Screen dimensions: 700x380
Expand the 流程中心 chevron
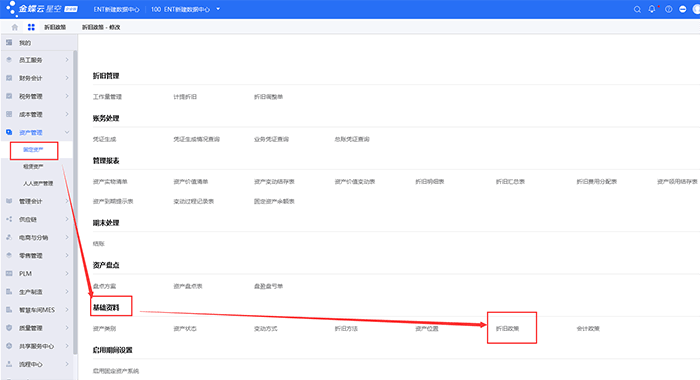point(67,364)
